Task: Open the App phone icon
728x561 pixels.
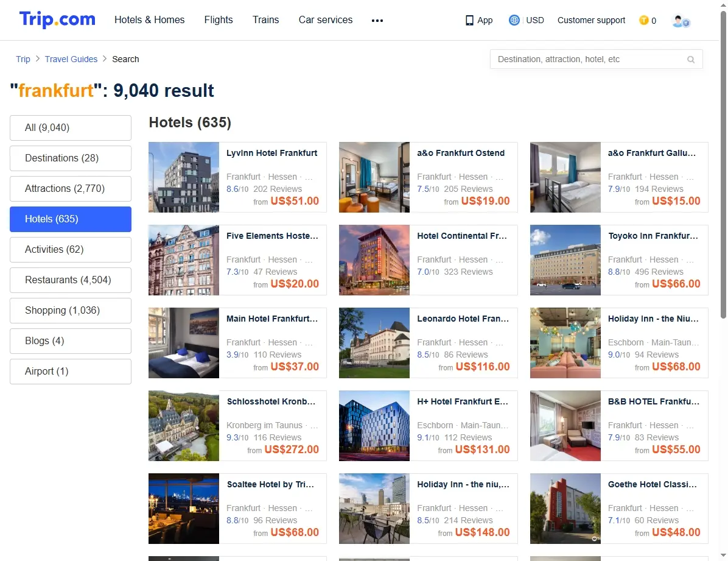Action: point(469,21)
